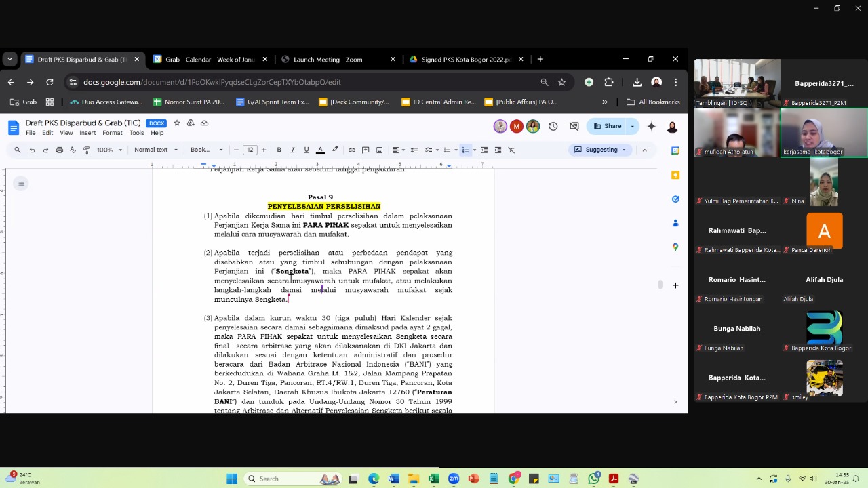Decrease the font size
868x488 pixels.
pyautogui.click(x=236, y=150)
